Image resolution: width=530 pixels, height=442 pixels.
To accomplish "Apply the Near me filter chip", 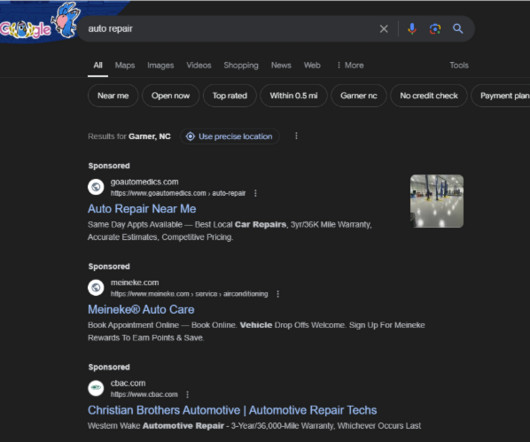I will 113,96.
